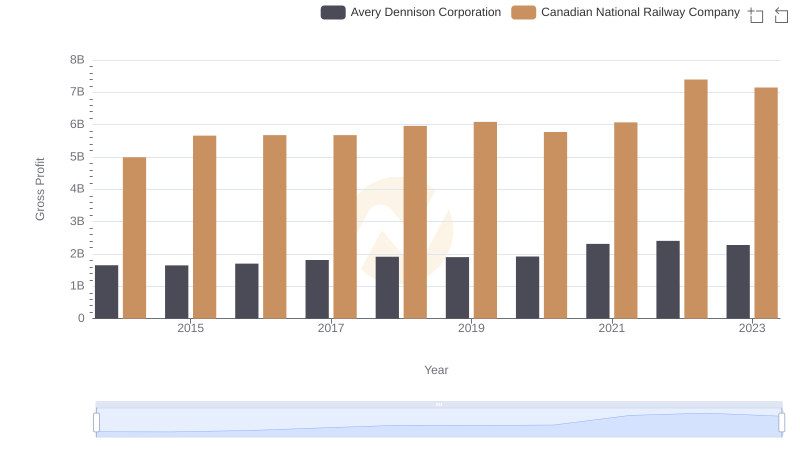Click the y-axis label 1B

pyautogui.click(x=77, y=286)
